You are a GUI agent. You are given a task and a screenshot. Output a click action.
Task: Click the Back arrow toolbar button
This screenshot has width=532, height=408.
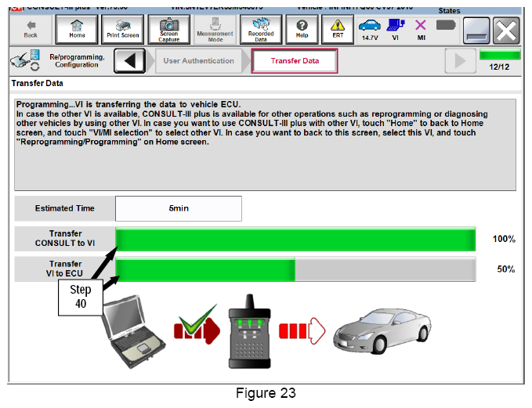pyautogui.click(x=31, y=30)
